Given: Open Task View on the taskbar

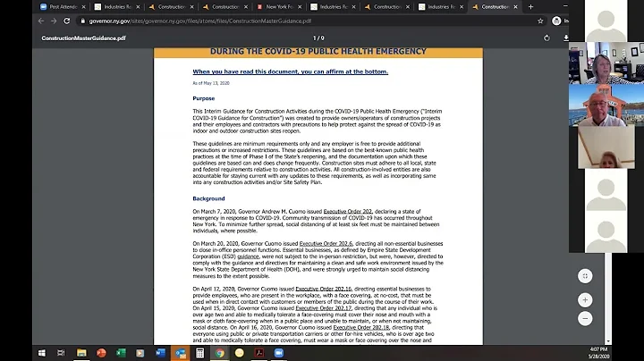Looking at the screenshot, I should [x=61, y=353].
